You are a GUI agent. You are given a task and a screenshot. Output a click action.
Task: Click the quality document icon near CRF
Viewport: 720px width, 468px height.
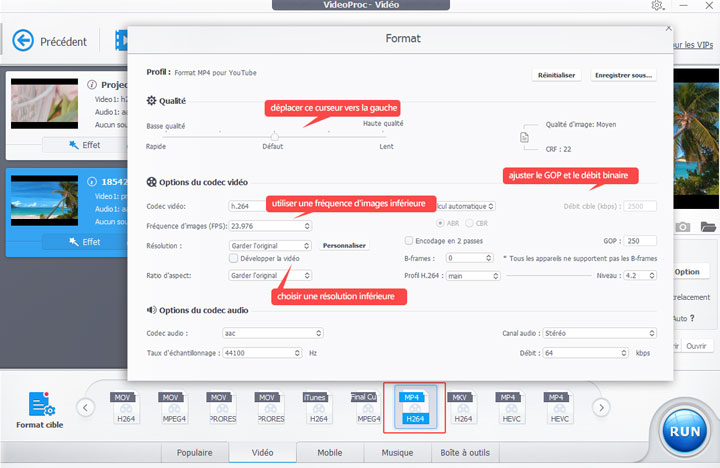click(x=524, y=137)
